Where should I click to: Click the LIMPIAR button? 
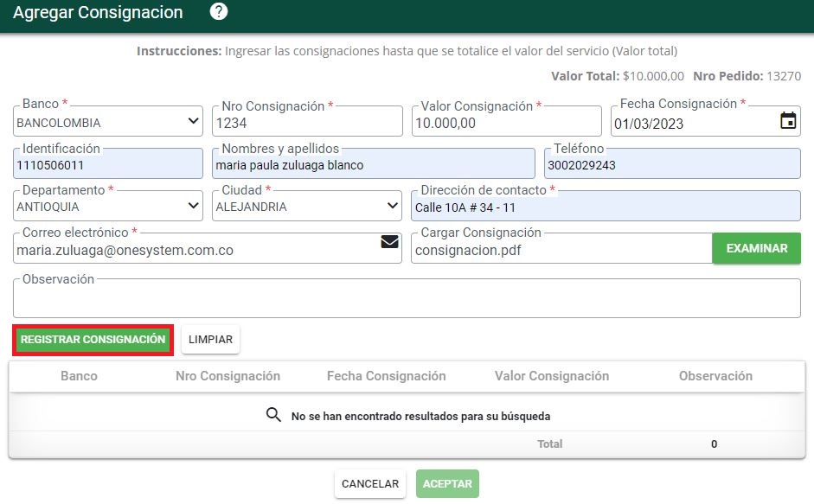click(210, 340)
